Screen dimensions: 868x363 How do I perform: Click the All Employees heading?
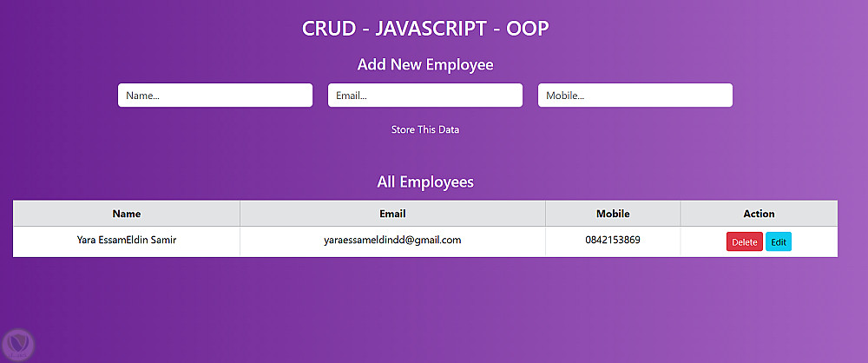(425, 181)
